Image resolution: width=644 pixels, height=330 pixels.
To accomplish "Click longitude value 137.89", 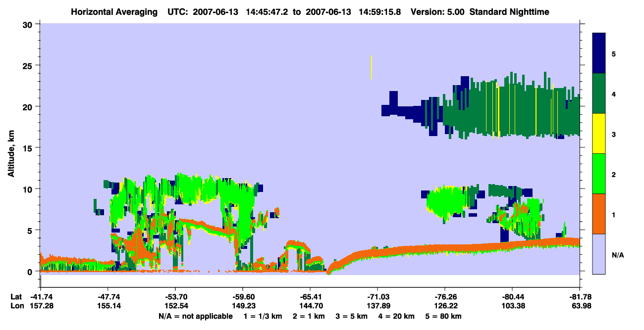I will click(377, 306).
